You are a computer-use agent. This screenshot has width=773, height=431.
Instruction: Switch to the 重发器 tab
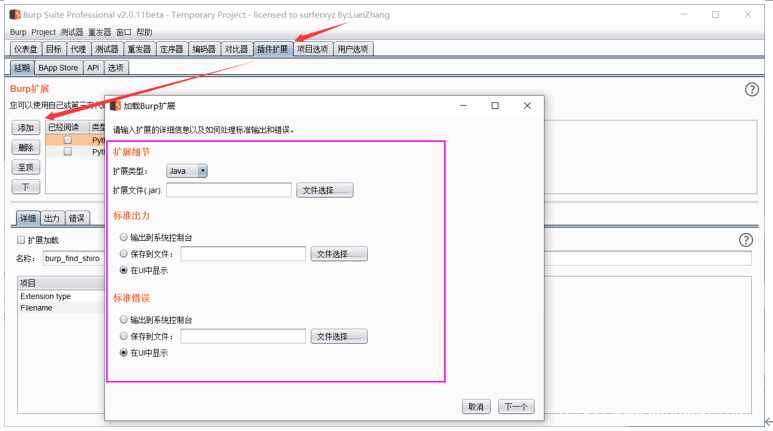click(x=139, y=49)
